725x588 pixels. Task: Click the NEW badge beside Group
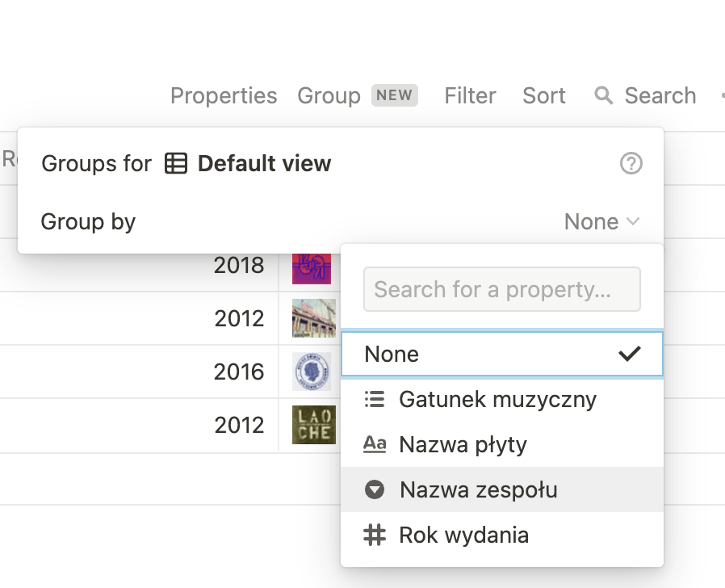[394, 95]
